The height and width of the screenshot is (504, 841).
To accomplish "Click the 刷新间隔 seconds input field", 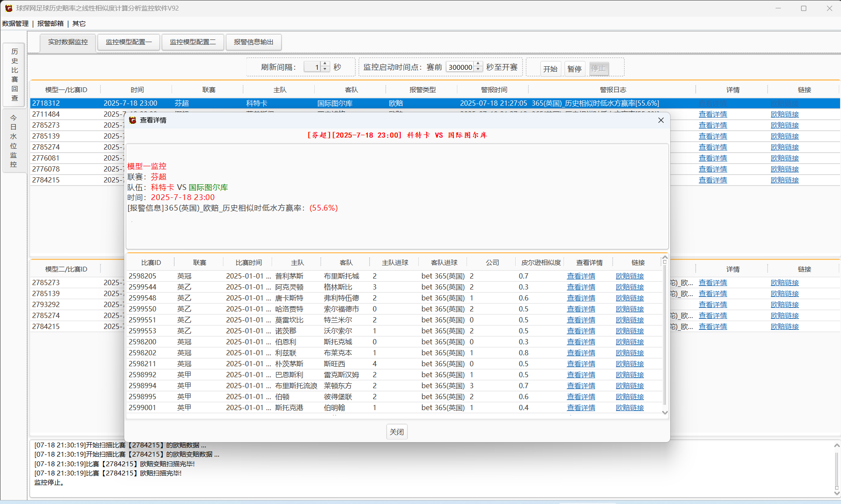I will (x=313, y=67).
